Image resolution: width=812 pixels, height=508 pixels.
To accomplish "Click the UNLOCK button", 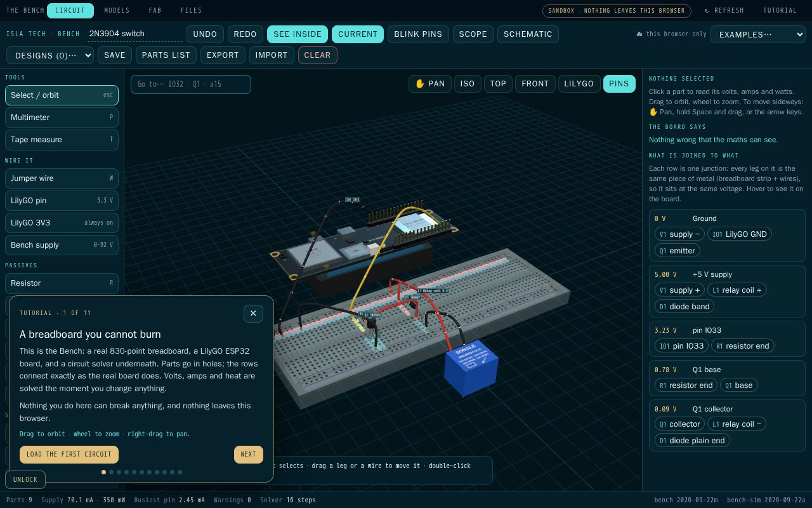I will click(25, 479).
